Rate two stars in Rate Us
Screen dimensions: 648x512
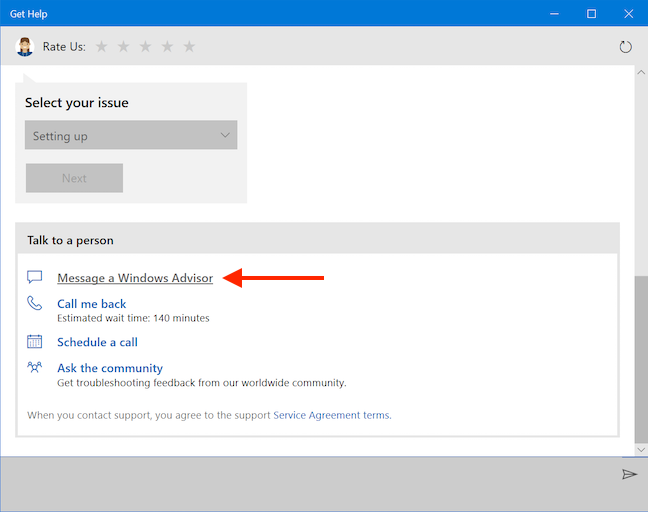[123, 46]
